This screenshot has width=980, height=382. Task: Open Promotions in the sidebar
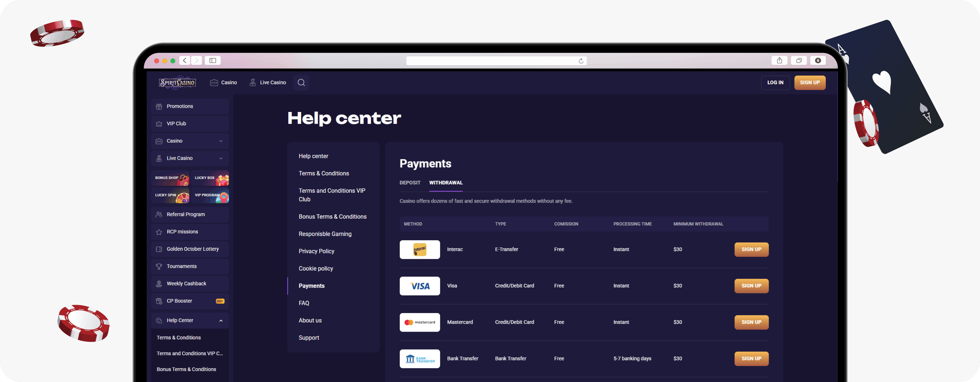[190, 106]
